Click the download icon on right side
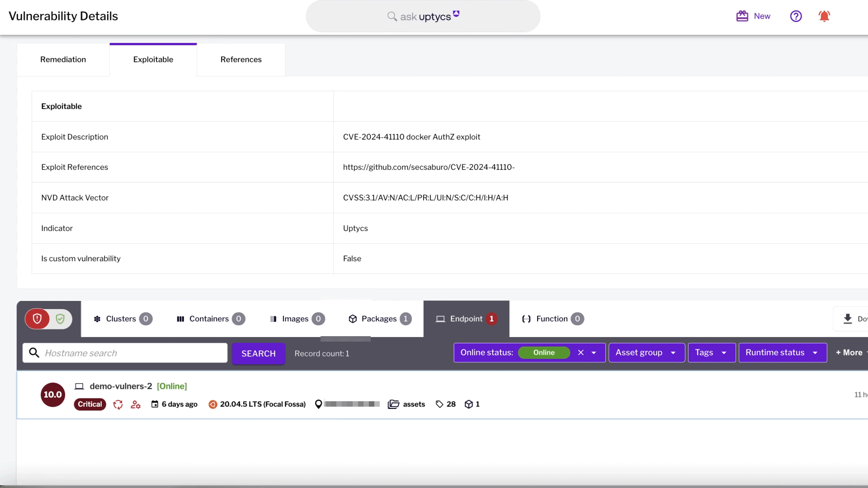The image size is (868, 488). tap(847, 318)
